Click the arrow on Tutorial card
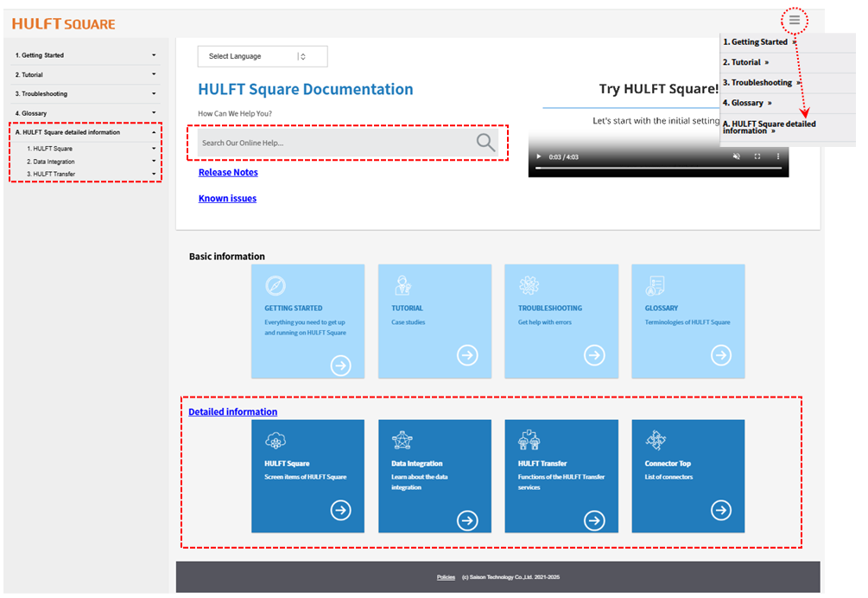Image resolution: width=868 pixels, height=598 pixels. click(468, 355)
